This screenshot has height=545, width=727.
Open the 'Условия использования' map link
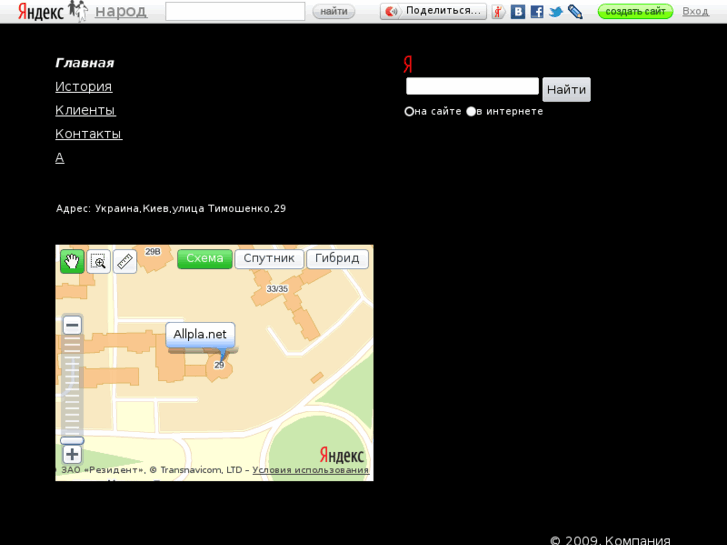[310, 470]
